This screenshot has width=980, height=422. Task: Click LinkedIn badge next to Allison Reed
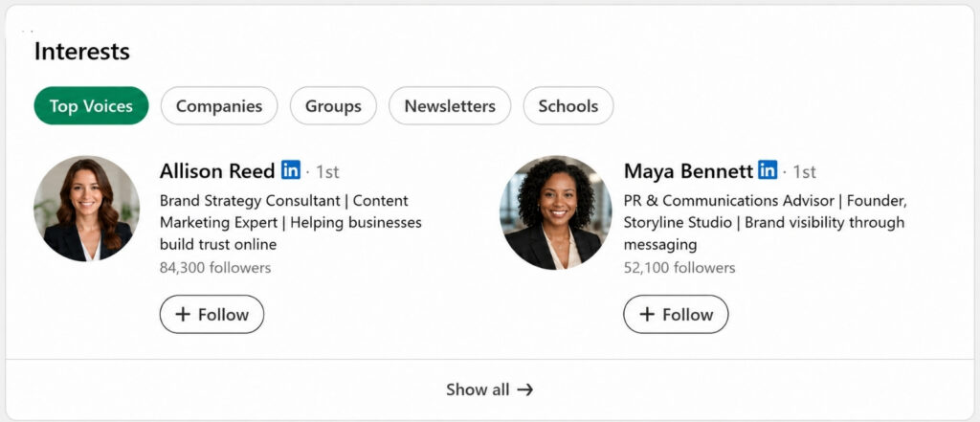click(291, 169)
